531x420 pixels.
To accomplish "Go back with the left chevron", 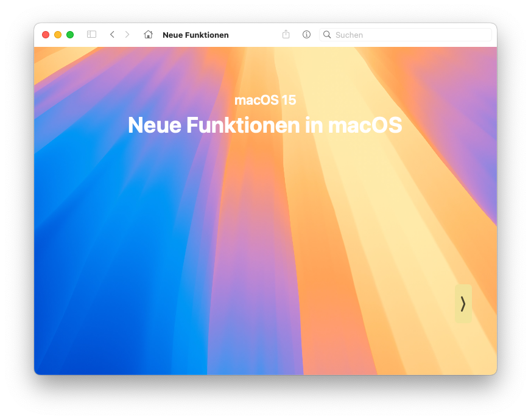I will coord(112,35).
